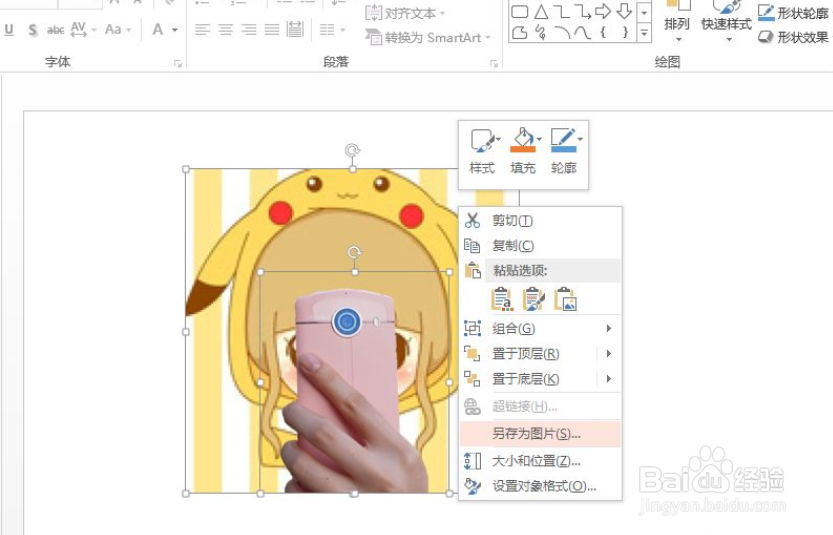This screenshot has height=535, width=833.
Task: Paste as picture icon
Action: tap(565, 299)
